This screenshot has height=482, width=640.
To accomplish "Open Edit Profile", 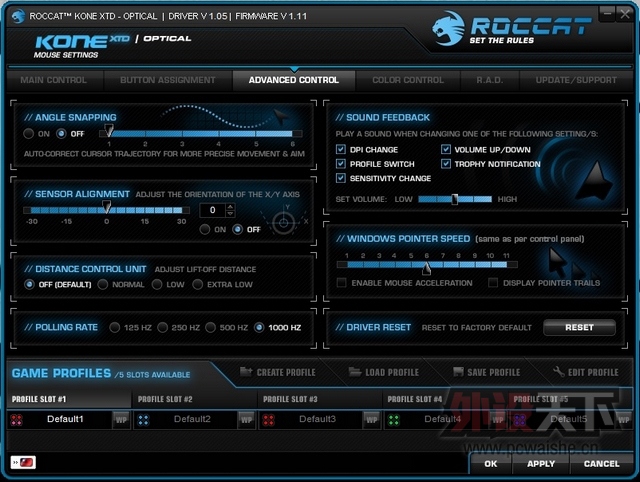I will tap(585, 372).
